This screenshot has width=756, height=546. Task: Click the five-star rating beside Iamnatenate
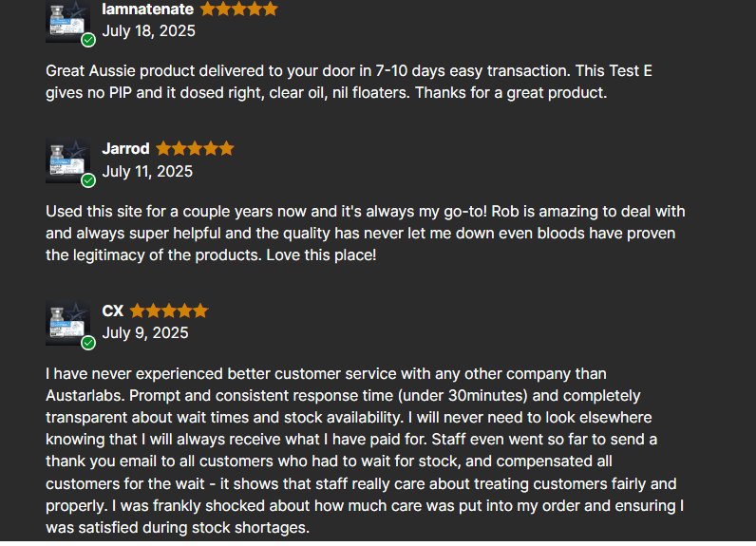pos(239,9)
